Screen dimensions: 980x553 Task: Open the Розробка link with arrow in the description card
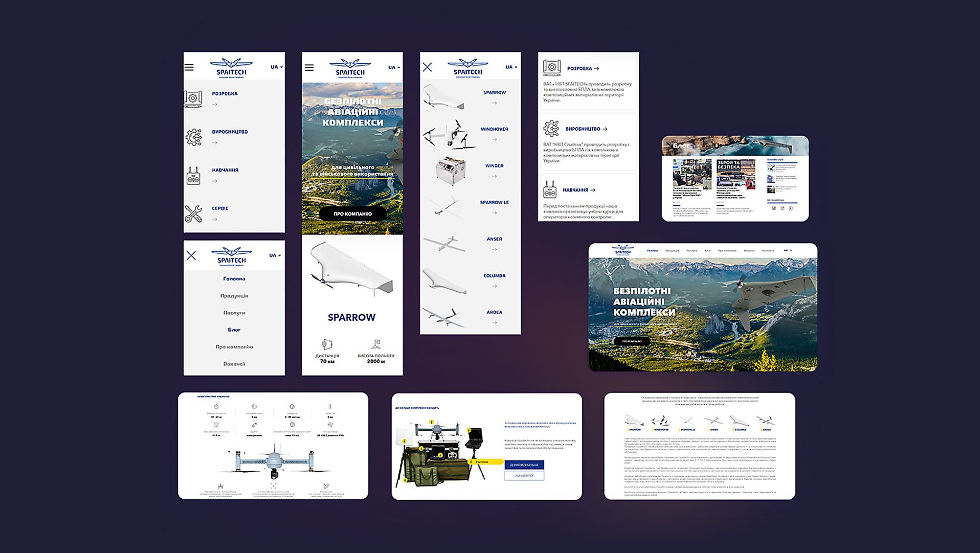(x=583, y=69)
